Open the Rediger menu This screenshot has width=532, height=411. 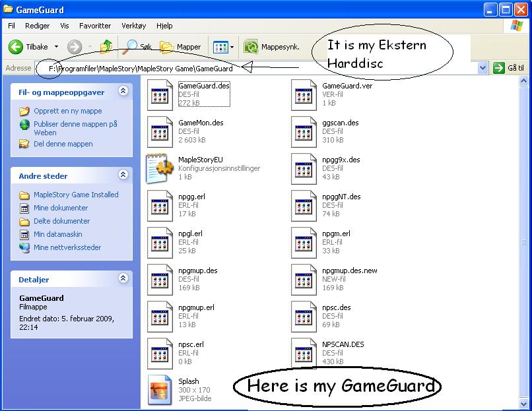(x=38, y=26)
